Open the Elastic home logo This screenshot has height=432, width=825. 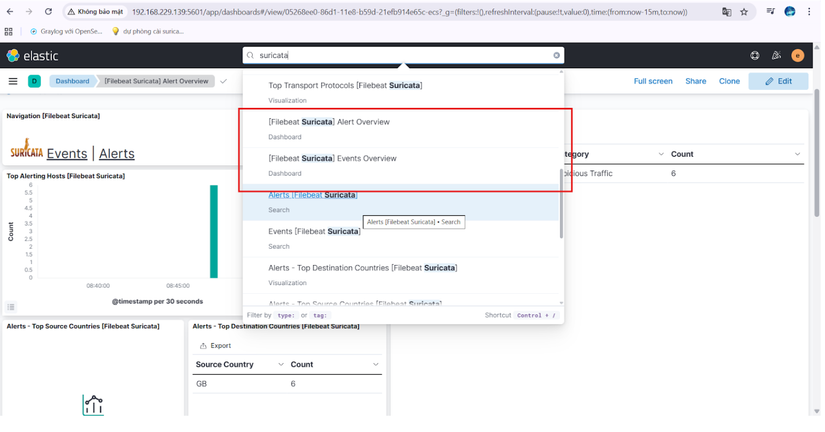pyautogui.click(x=32, y=56)
